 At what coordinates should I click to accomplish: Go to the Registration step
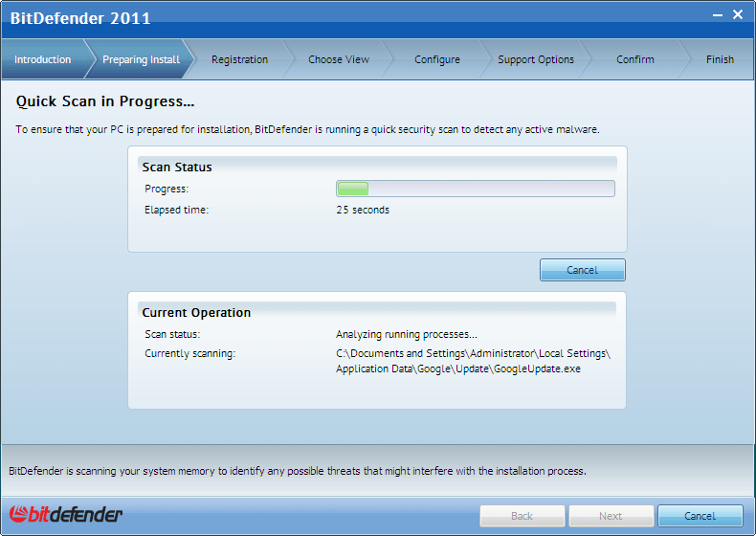point(239,59)
